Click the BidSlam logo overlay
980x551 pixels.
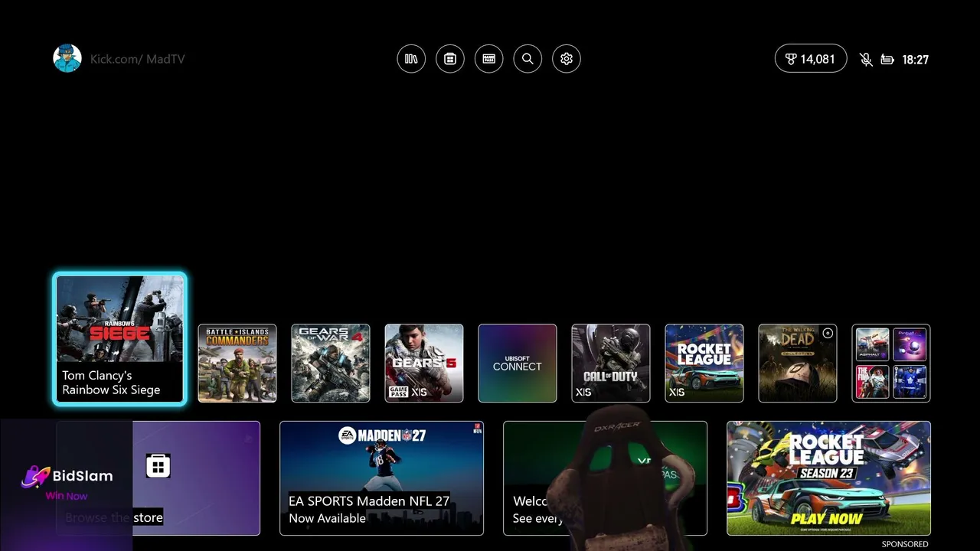pos(67,476)
